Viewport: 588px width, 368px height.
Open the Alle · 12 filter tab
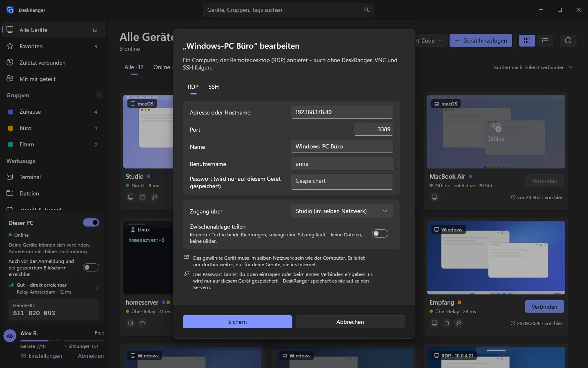point(134,67)
